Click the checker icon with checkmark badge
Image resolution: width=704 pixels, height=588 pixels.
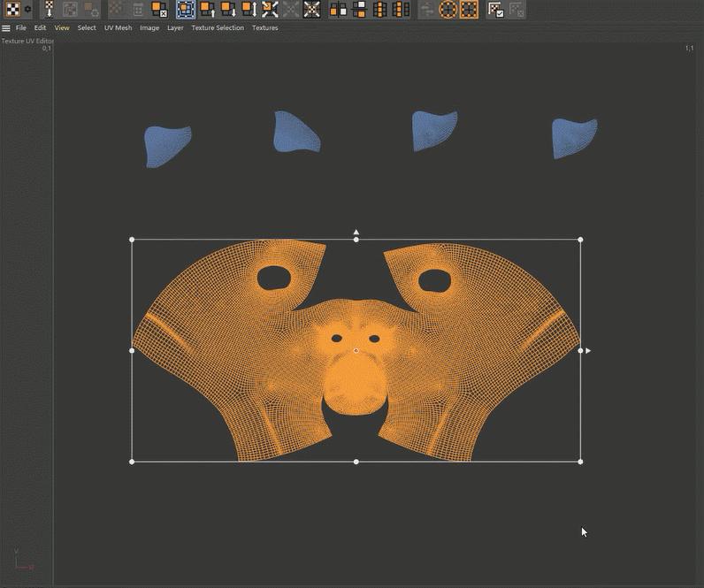(495, 9)
